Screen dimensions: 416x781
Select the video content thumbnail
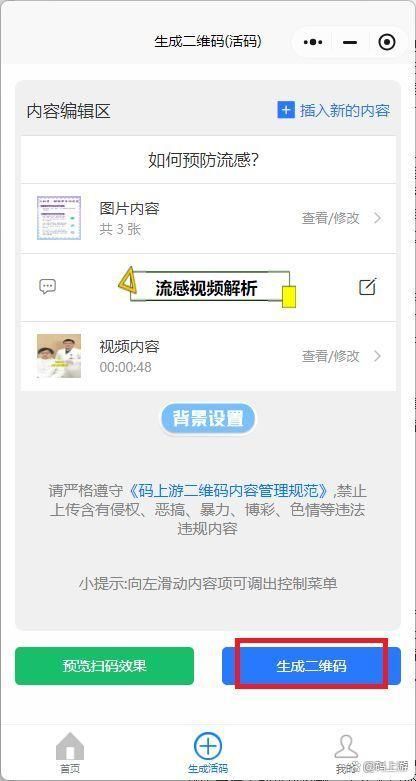(59, 356)
